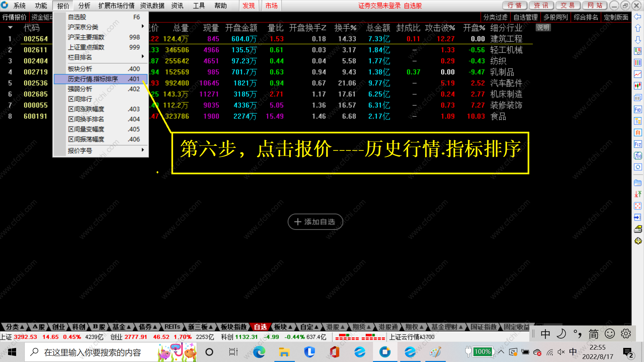Toggle the IME moon half-width mode

click(561, 334)
